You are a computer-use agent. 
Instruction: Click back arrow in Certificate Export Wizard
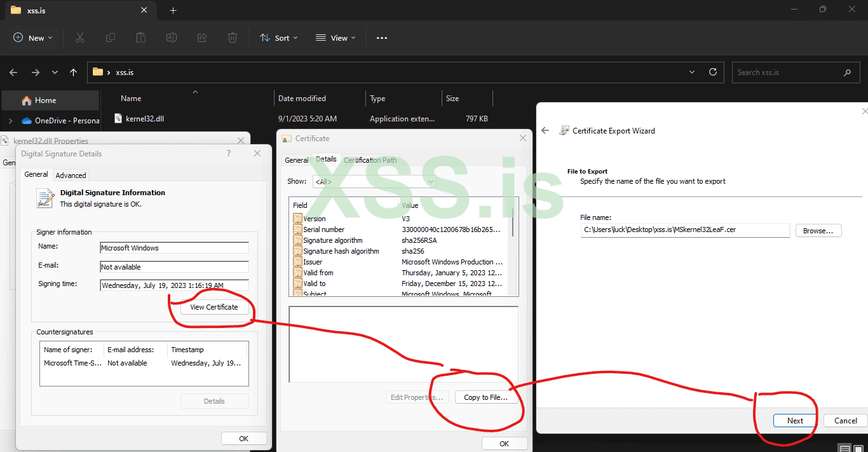[545, 131]
